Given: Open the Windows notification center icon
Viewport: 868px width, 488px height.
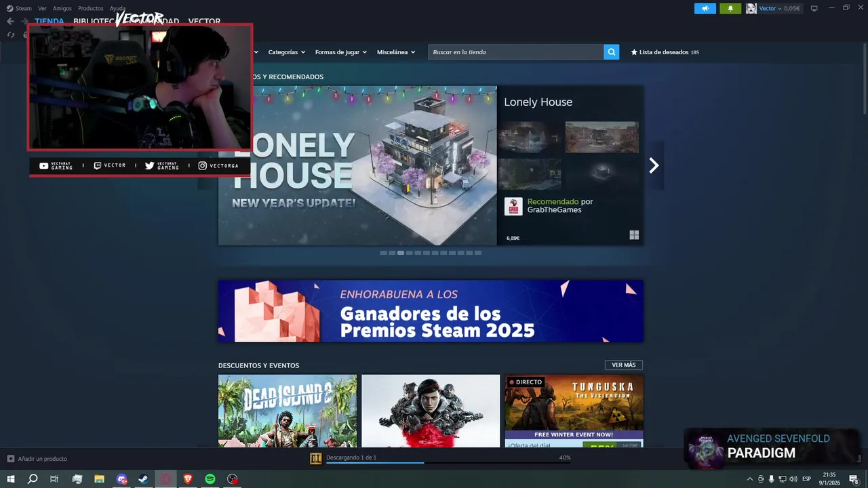Looking at the screenshot, I should point(854,479).
